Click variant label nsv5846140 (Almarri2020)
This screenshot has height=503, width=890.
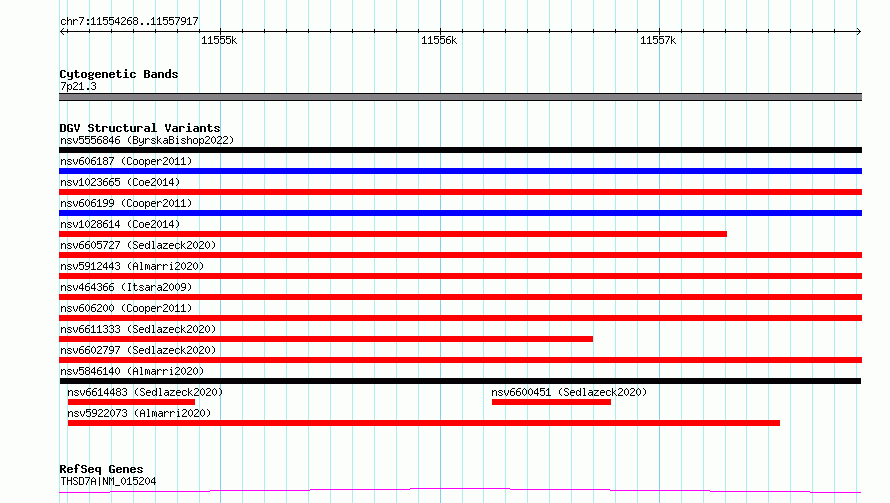tap(132, 371)
